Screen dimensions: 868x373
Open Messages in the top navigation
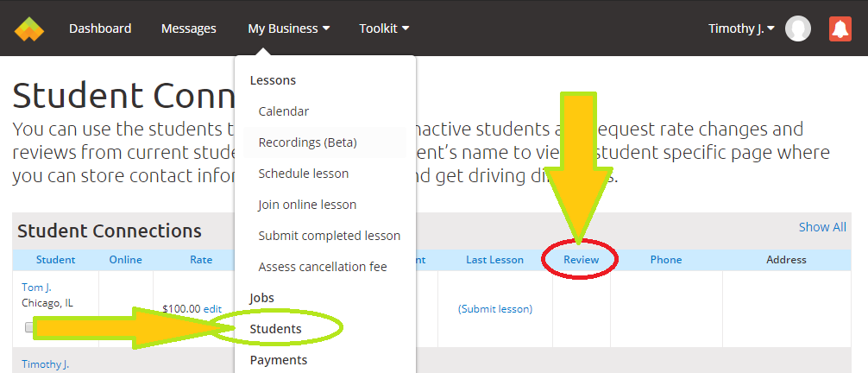click(188, 28)
